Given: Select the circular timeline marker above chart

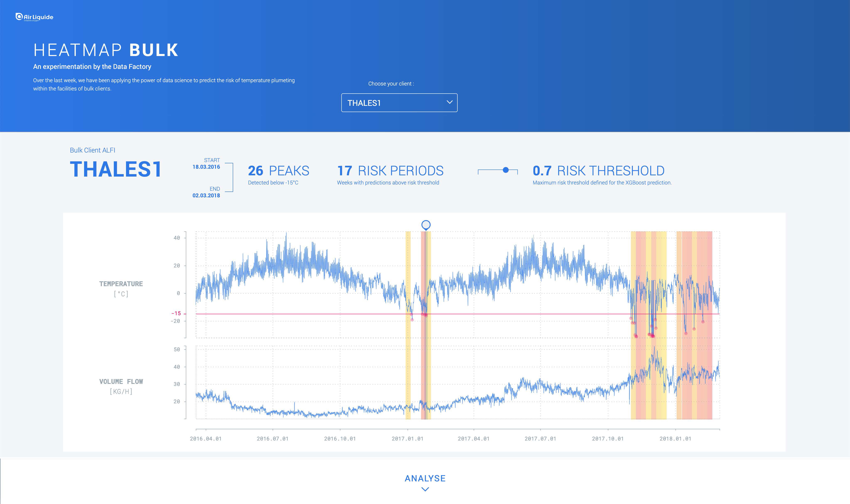Looking at the screenshot, I should coord(426,225).
